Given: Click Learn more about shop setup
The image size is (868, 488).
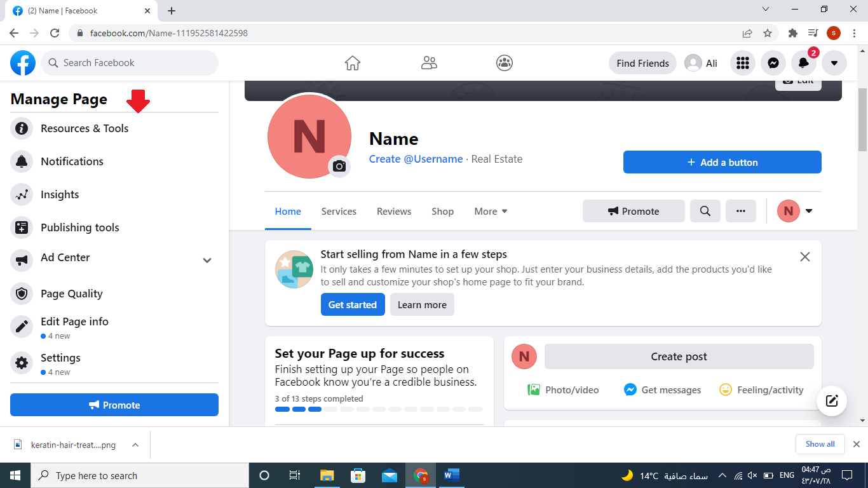Looking at the screenshot, I should coord(422,304).
